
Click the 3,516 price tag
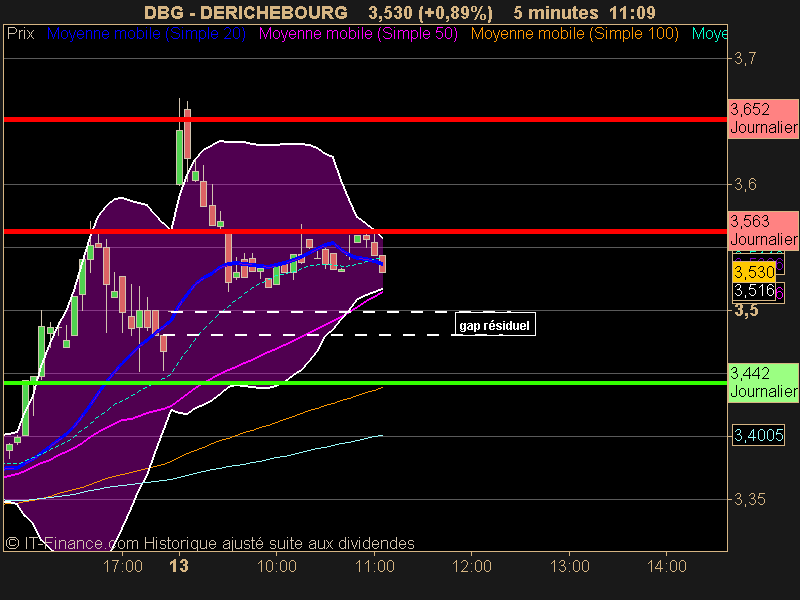coord(754,291)
